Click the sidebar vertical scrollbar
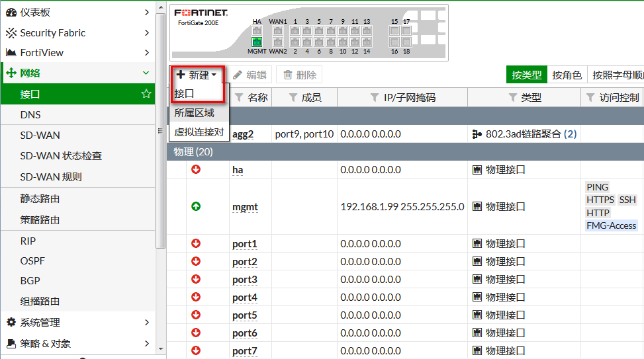Screen dimensions: 644x359 pos(160,132)
